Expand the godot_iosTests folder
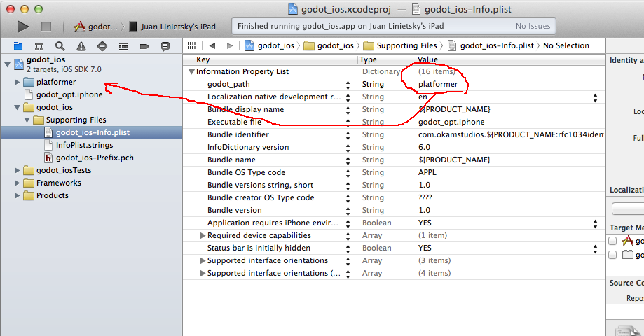Viewport: 644px width, 336px height. [17, 170]
